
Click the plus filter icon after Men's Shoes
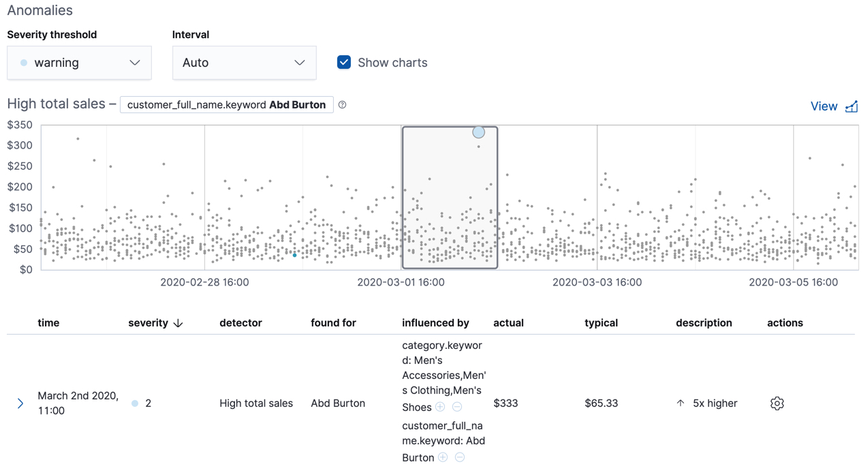click(x=440, y=406)
